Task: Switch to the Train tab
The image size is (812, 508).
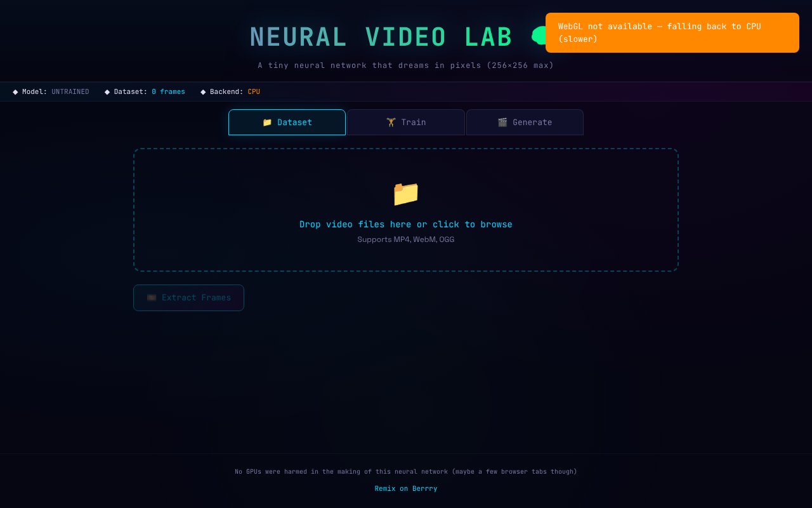Action: tap(405, 122)
